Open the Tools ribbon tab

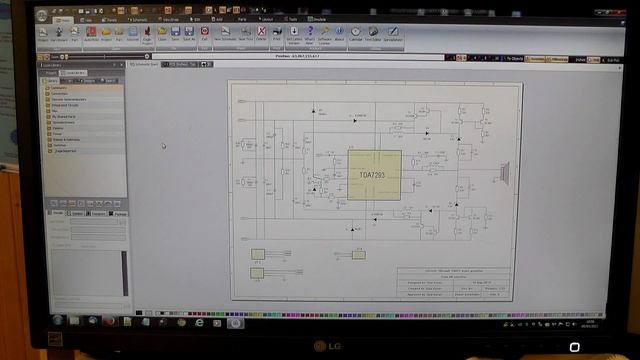[x=291, y=19]
